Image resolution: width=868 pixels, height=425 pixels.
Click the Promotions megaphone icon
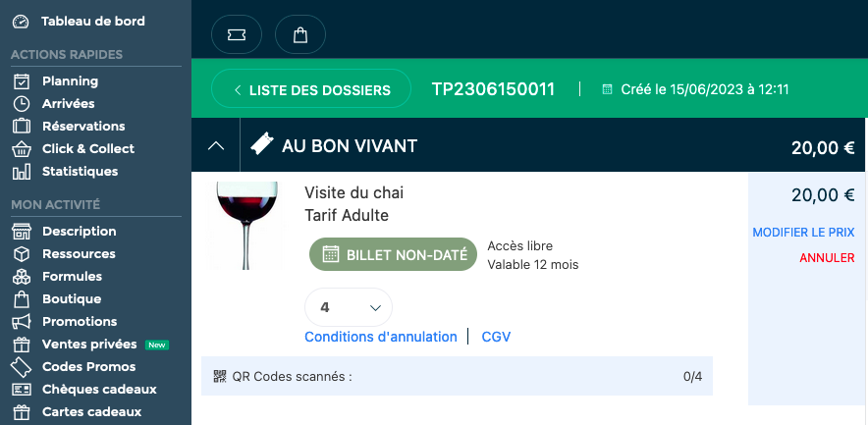tap(22, 322)
